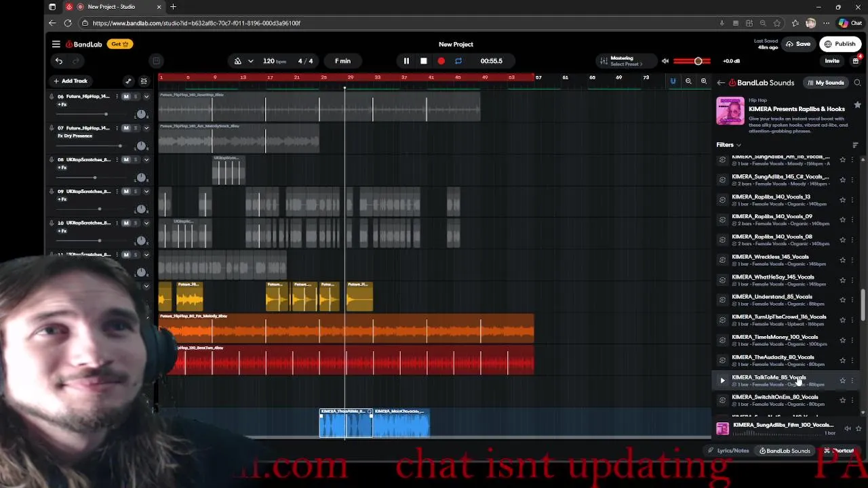Edit the 120 bpm tempo field
Image resolution: width=868 pixels, height=488 pixels.
tap(274, 61)
